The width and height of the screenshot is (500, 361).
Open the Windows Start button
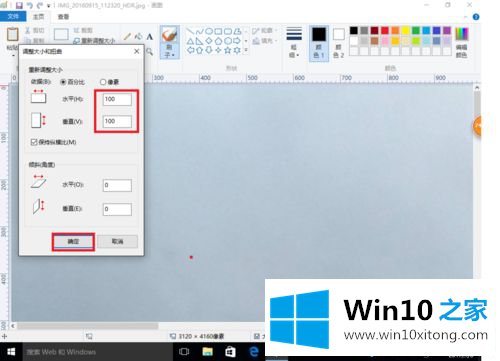click(11, 352)
